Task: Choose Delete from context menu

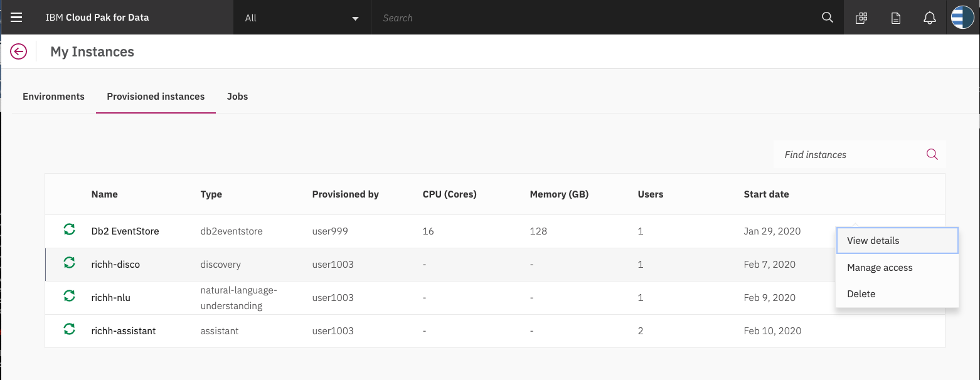Action: (897, 294)
